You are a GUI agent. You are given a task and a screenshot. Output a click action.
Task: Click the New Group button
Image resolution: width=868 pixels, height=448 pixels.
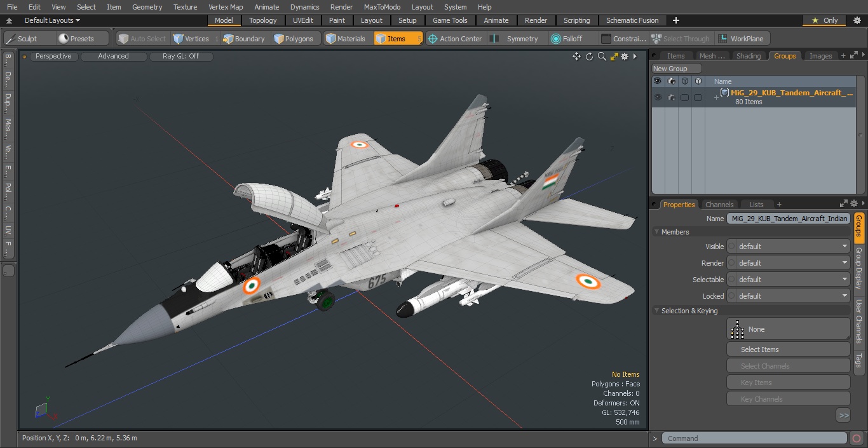(x=676, y=69)
